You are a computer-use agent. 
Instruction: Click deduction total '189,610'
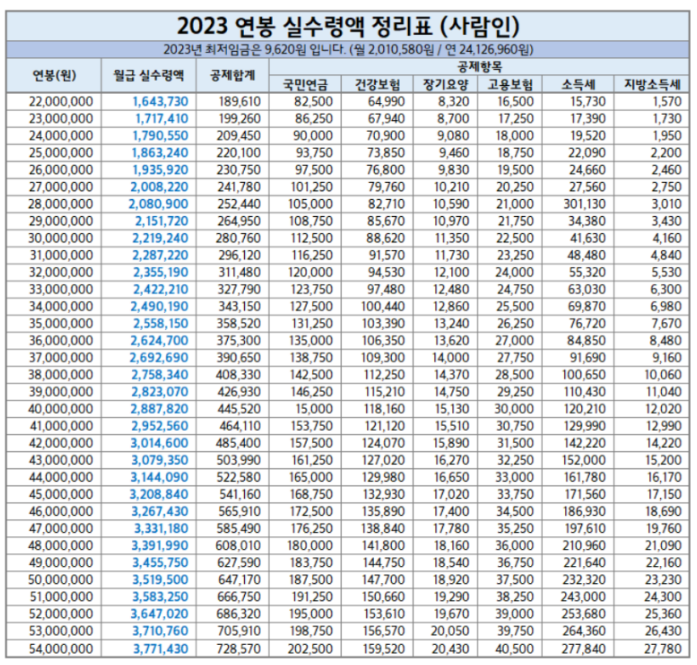(x=240, y=102)
